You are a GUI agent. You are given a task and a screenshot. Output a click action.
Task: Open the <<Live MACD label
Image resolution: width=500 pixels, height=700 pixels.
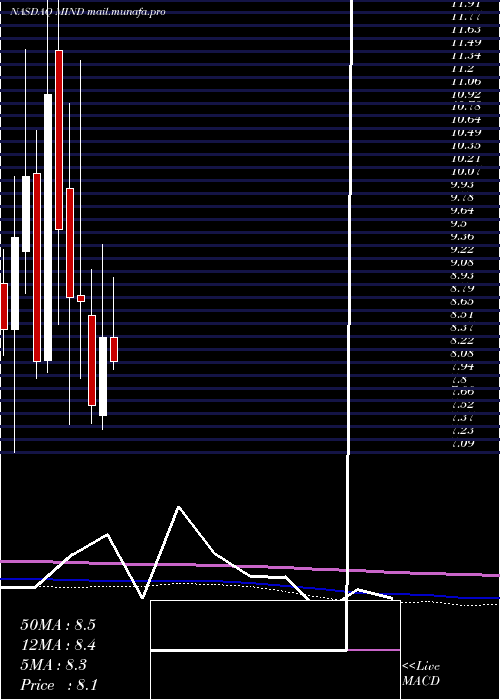point(421,674)
